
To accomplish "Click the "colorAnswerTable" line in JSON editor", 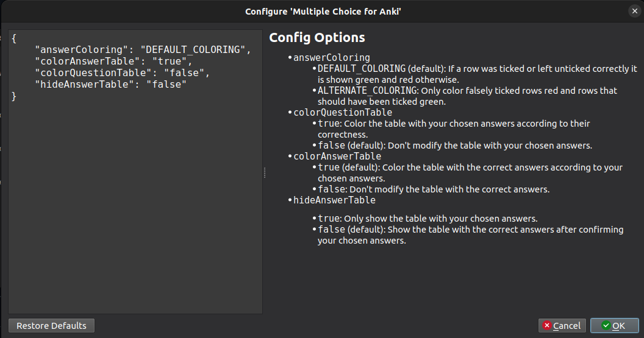I will coord(114,61).
